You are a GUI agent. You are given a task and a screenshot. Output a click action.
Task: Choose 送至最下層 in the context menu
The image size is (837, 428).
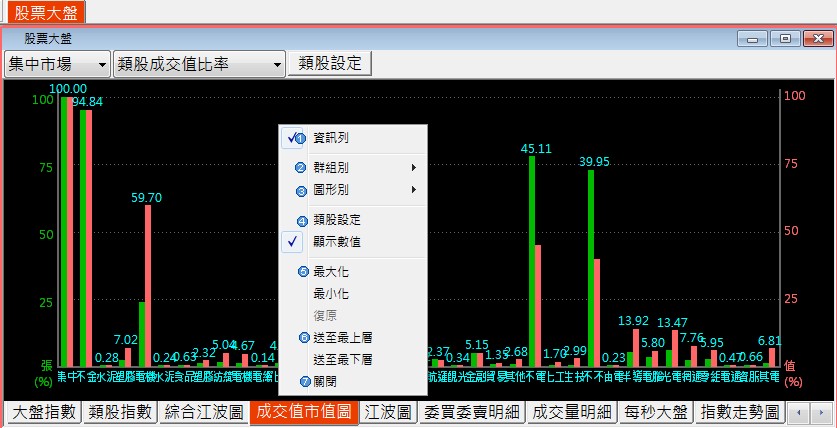pyautogui.click(x=342, y=359)
